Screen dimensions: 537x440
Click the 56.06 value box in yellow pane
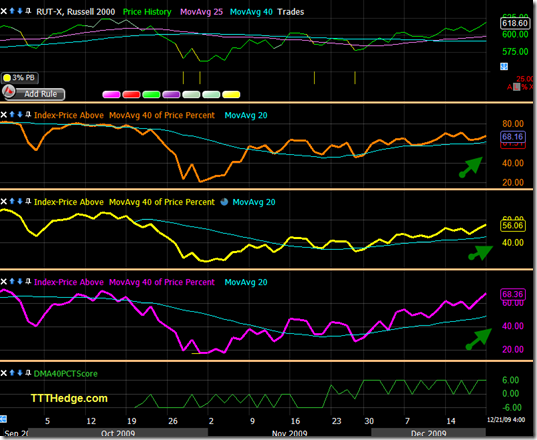pos(512,226)
